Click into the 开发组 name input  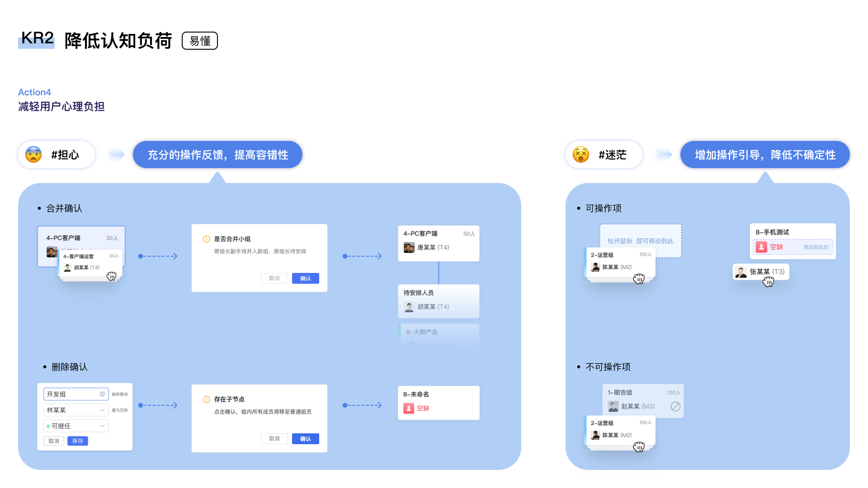(x=70, y=394)
